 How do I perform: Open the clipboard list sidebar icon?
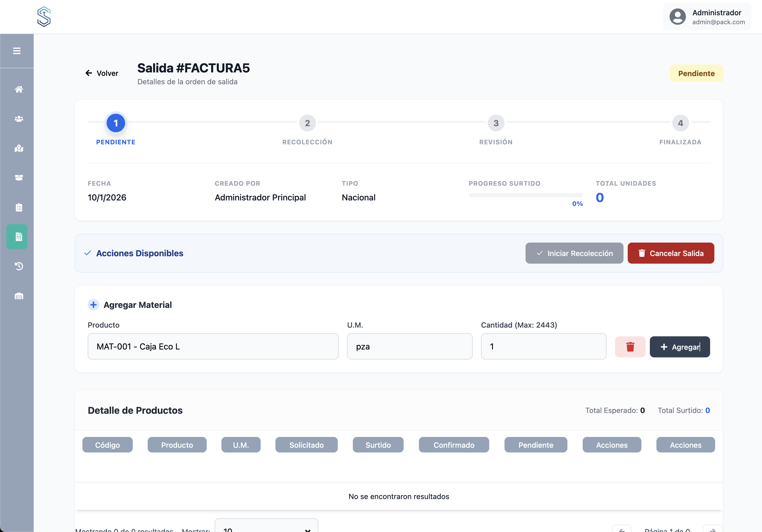click(19, 208)
